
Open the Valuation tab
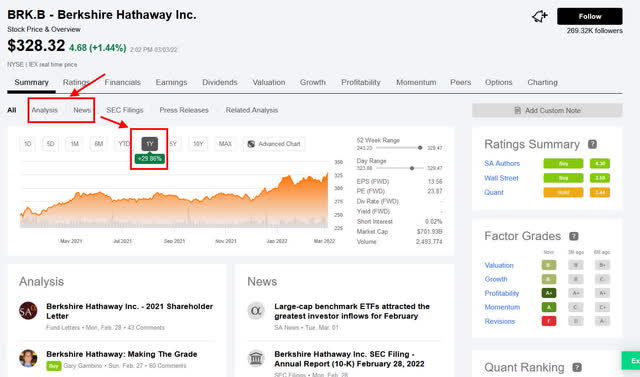pyautogui.click(x=269, y=82)
